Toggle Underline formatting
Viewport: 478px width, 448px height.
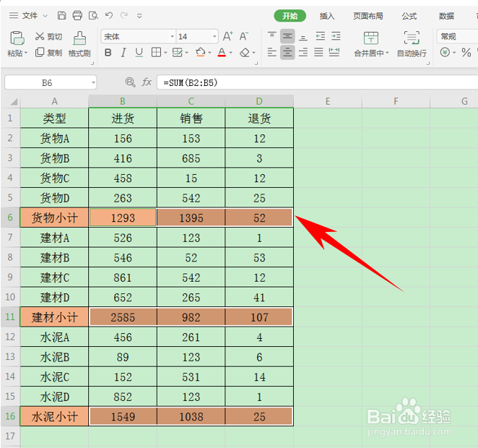139,53
